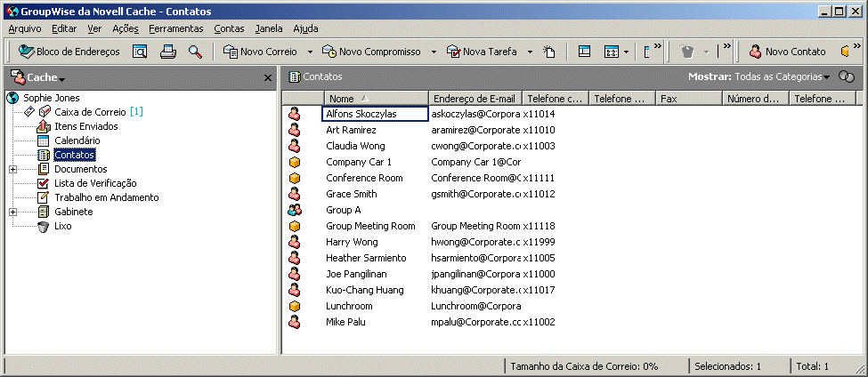The width and height of the screenshot is (868, 377).
Task: Click the Itens Enviados folder icon
Action: (x=43, y=126)
